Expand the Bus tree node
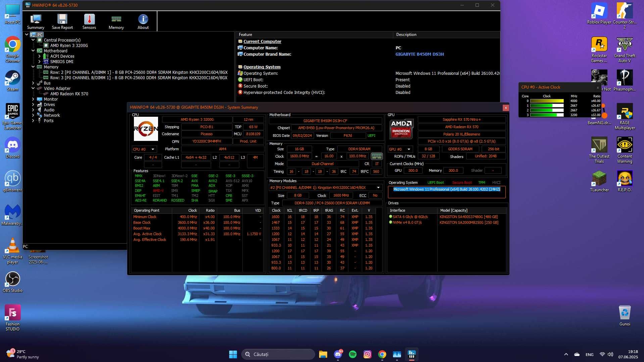The height and width of the screenshot is (362, 644). (33, 83)
